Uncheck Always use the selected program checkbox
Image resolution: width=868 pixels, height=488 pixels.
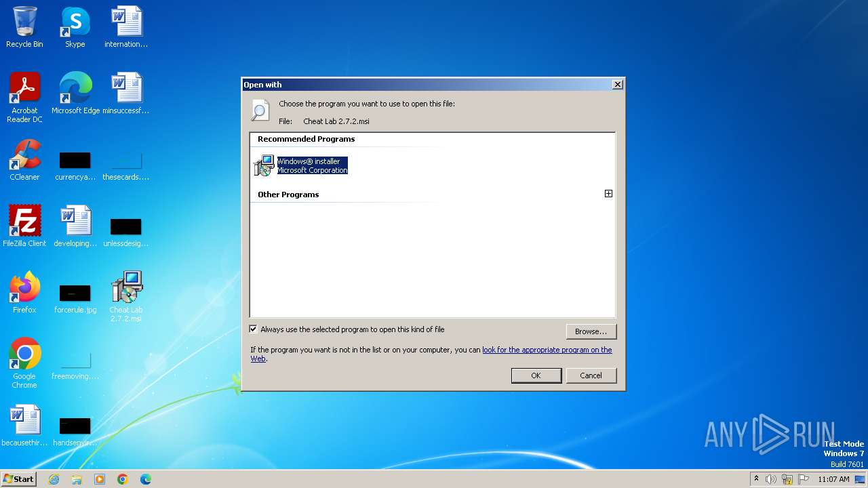point(254,329)
